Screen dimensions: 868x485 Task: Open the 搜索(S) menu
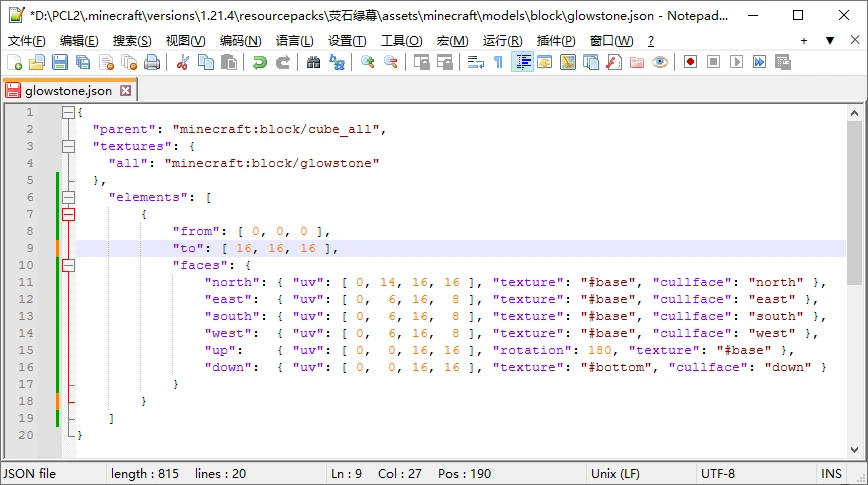pos(132,40)
